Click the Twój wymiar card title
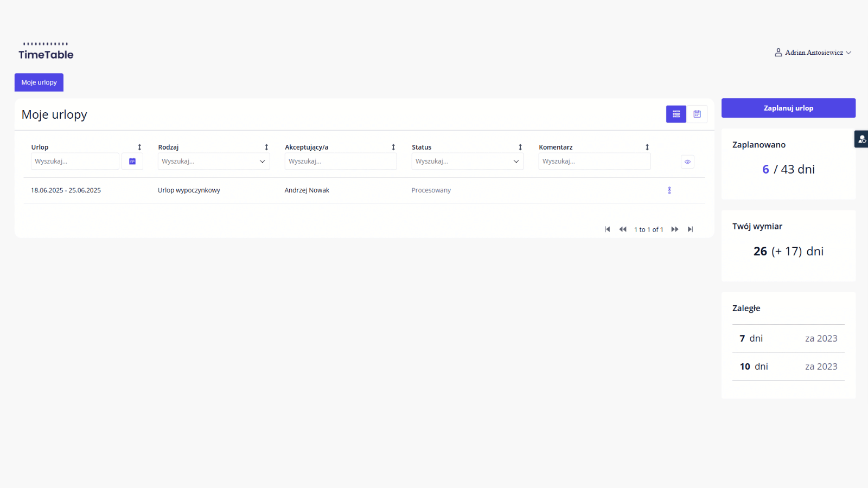 [757, 226]
